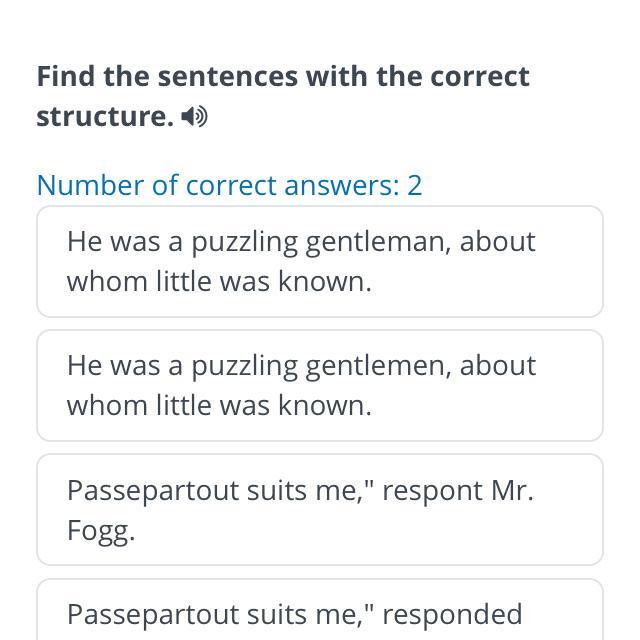Image resolution: width=640 pixels, height=640 pixels.
Task: Toggle the partially visible fourth answer card
Action: 320,612
